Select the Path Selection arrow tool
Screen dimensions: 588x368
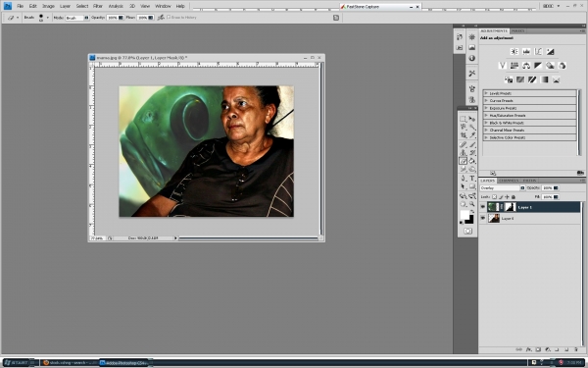[464, 186]
